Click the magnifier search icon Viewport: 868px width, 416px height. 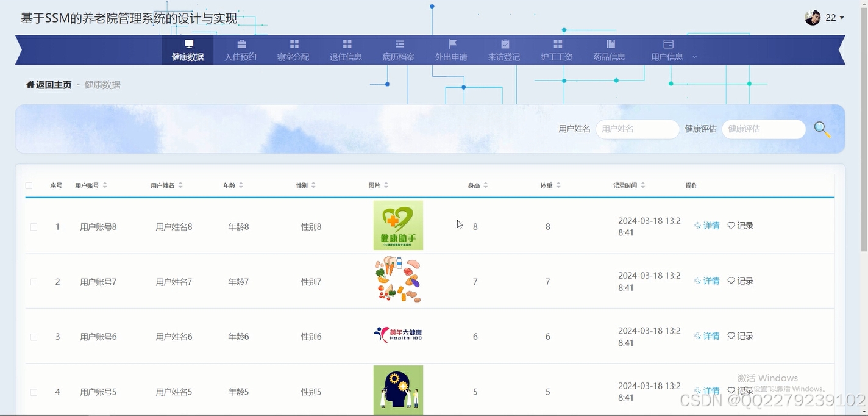click(x=822, y=129)
